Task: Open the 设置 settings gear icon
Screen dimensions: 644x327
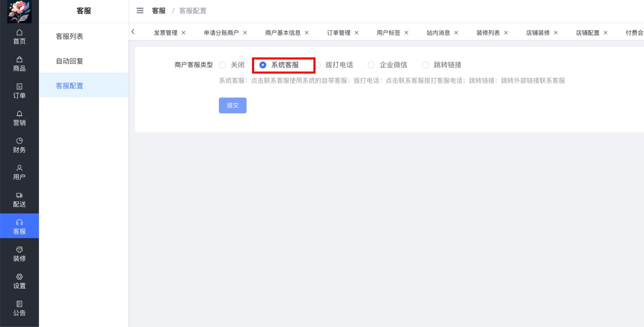Action: click(x=19, y=282)
